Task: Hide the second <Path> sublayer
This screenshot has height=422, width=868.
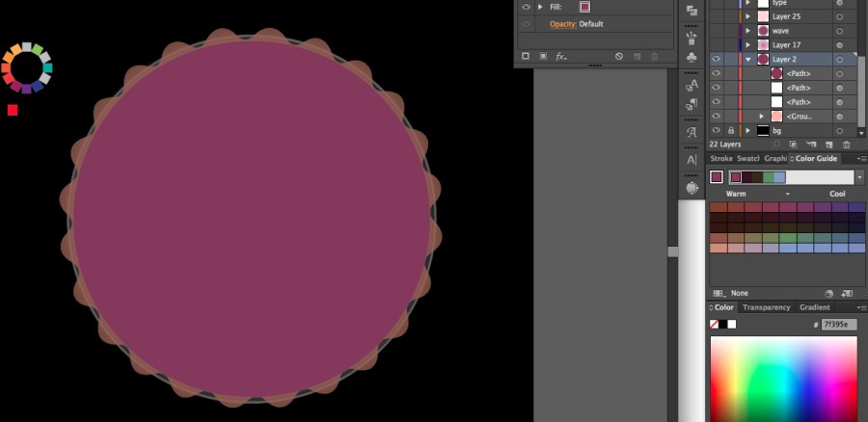Action: pos(717,88)
